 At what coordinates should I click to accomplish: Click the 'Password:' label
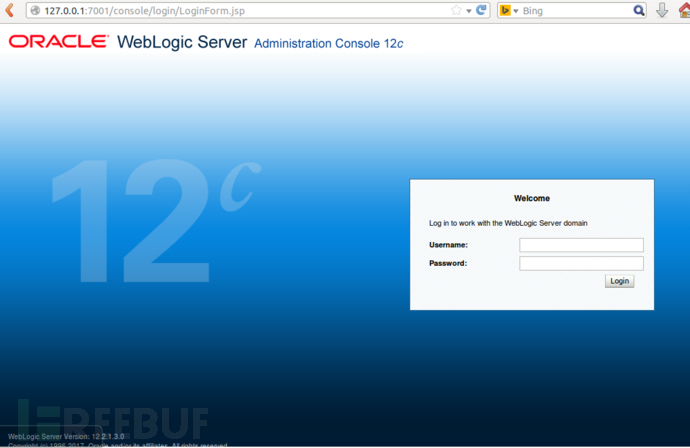(448, 263)
